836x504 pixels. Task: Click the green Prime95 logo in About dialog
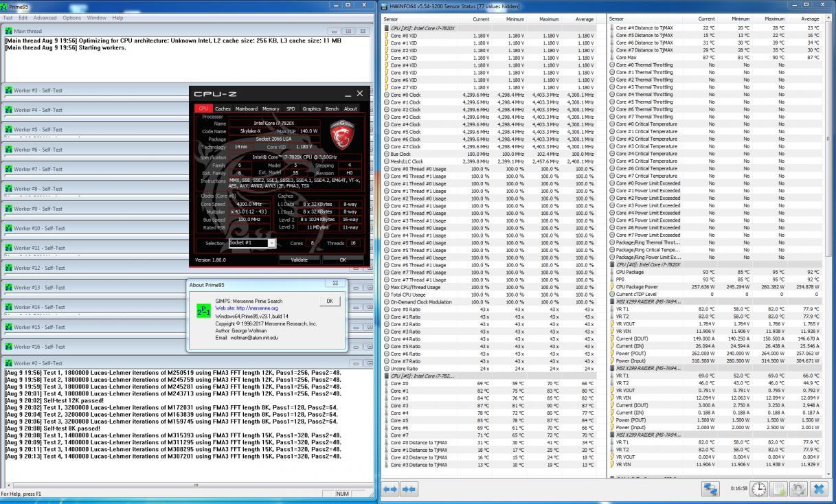click(x=203, y=310)
